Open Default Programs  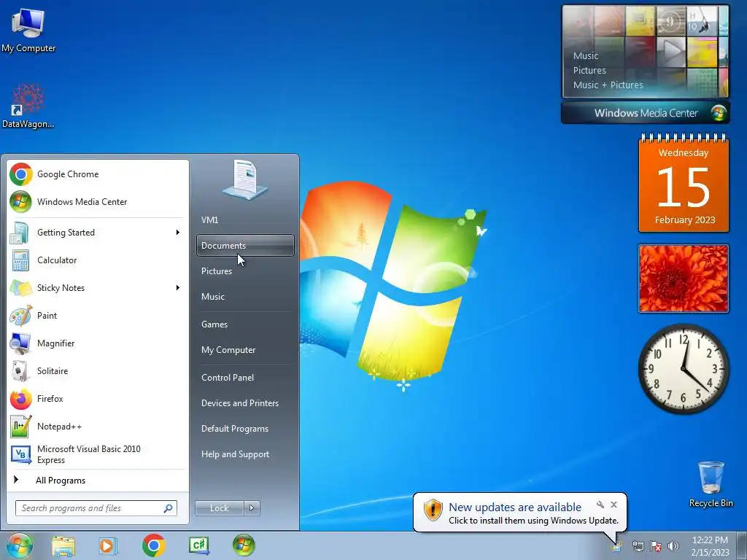click(245, 429)
